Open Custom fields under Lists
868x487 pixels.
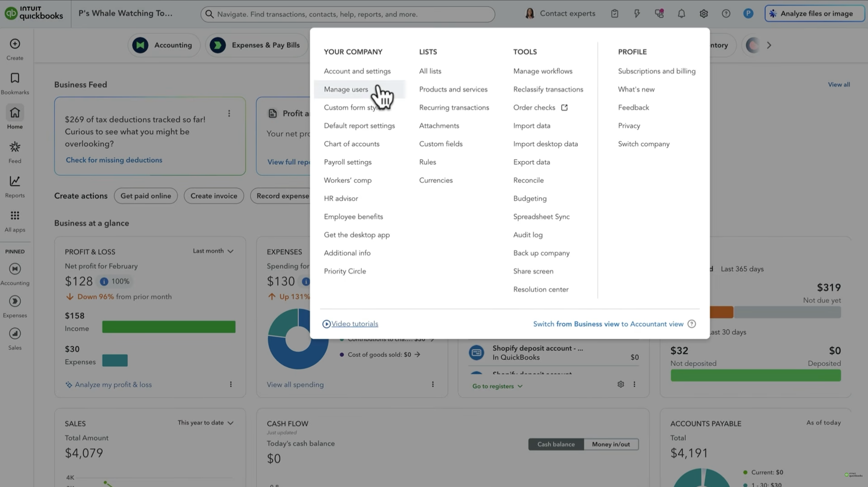pos(441,144)
